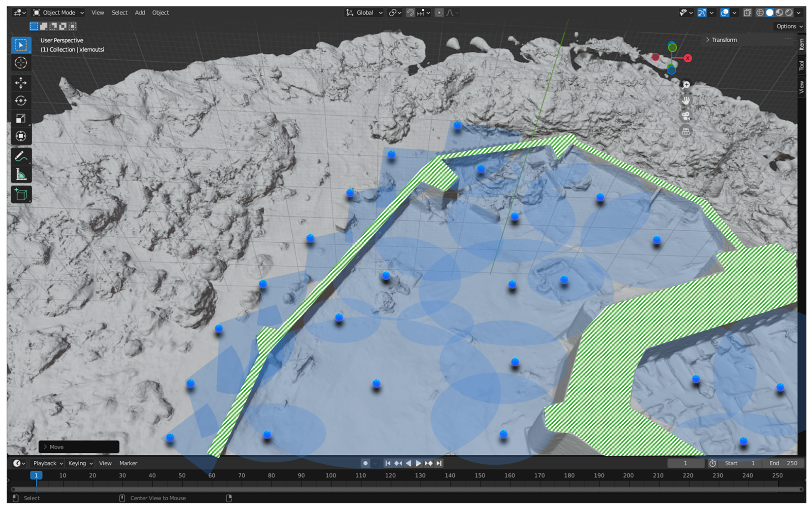
Task: Open Global transform orientation dropdown
Action: pyautogui.click(x=364, y=13)
